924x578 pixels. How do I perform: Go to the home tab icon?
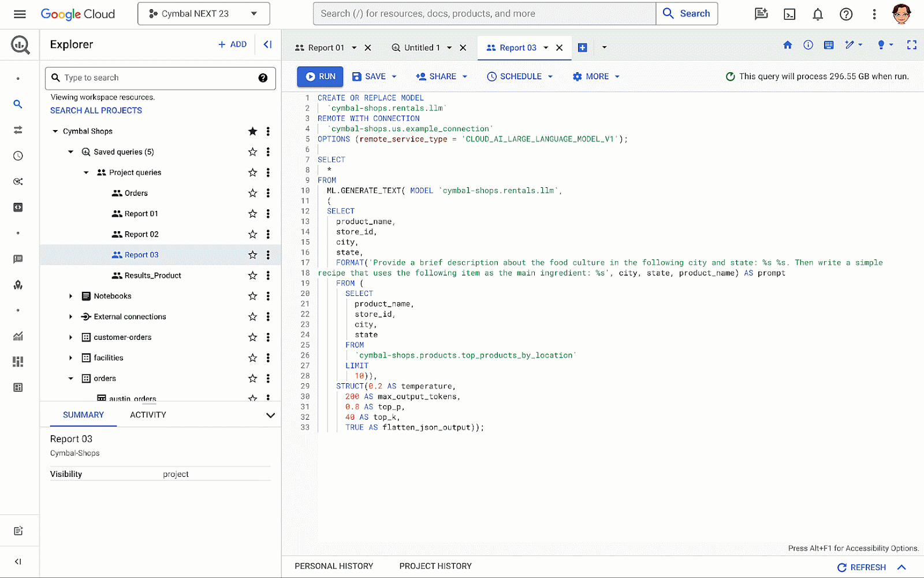coord(788,45)
